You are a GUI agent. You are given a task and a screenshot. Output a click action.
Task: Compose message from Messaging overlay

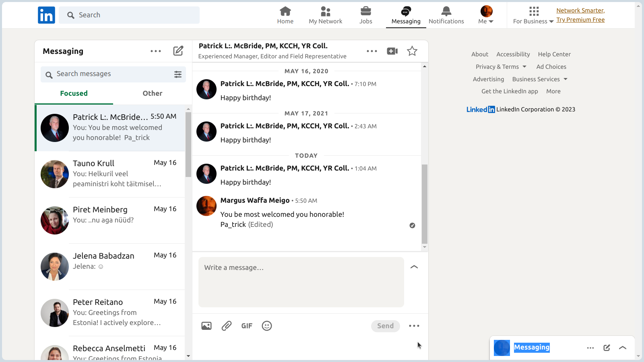point(607,348)
